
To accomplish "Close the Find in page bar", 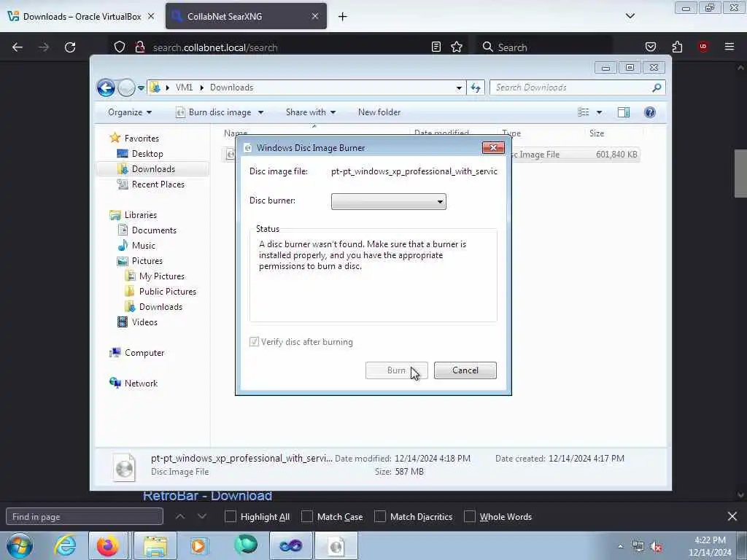I will (732, 516).
